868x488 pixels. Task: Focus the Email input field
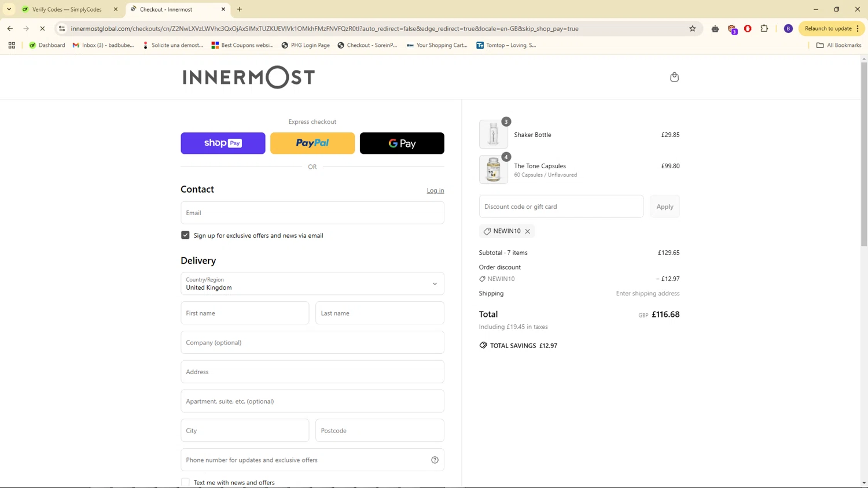(x=312, y=213)
